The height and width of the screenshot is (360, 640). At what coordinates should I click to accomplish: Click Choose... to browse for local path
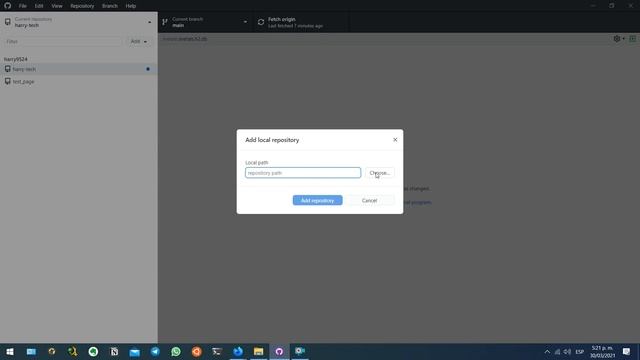pyautogui.click(x=380, y=173)
